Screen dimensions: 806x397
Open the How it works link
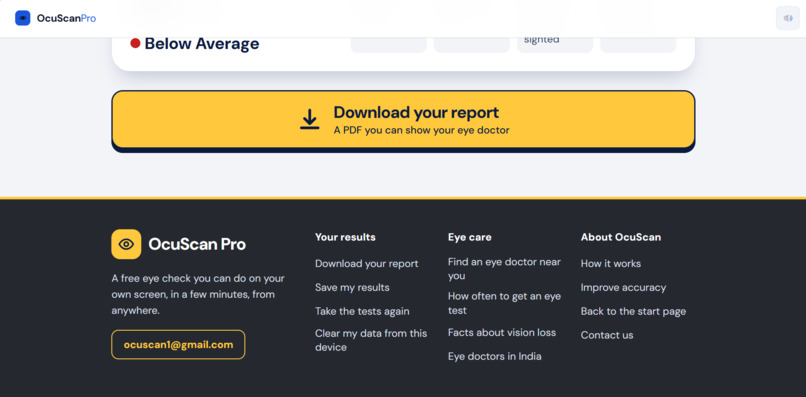point(611,264)
